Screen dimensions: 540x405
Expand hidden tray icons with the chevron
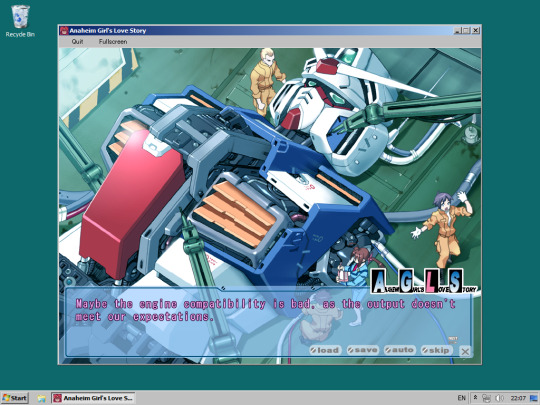point(475,398)
